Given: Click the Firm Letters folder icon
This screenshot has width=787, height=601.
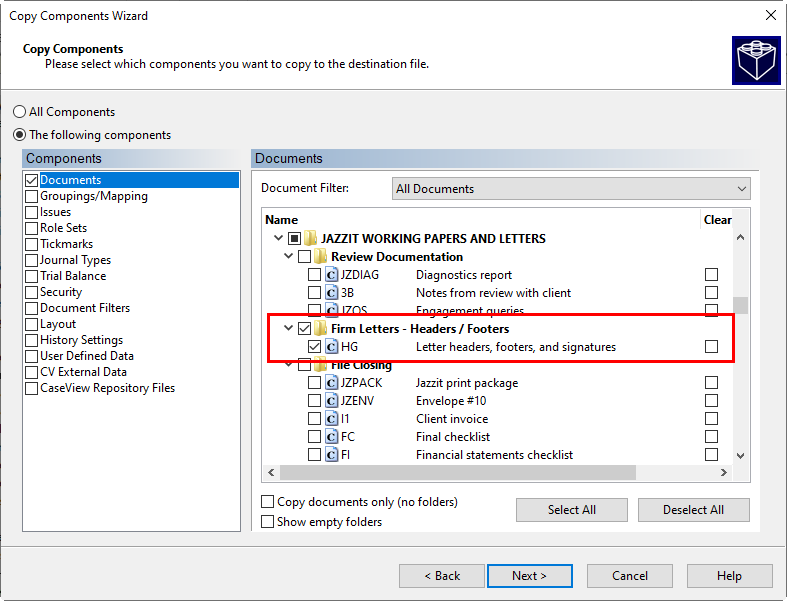Looking at the screenshot, I should click(320, 329).
